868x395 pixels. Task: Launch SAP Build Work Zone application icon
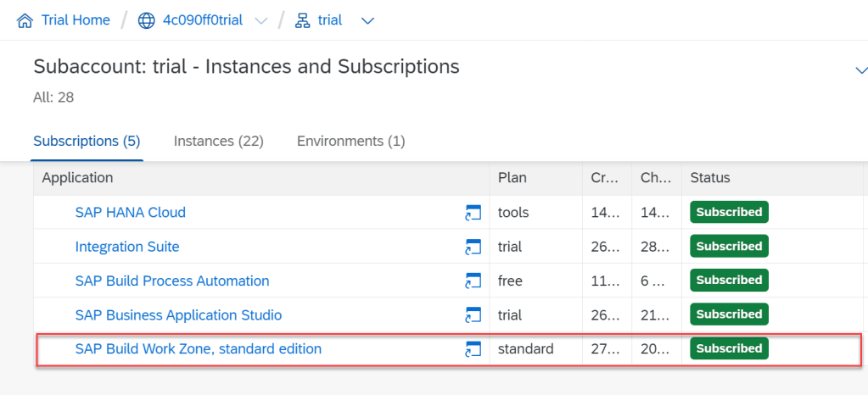[x=473, y=349]
